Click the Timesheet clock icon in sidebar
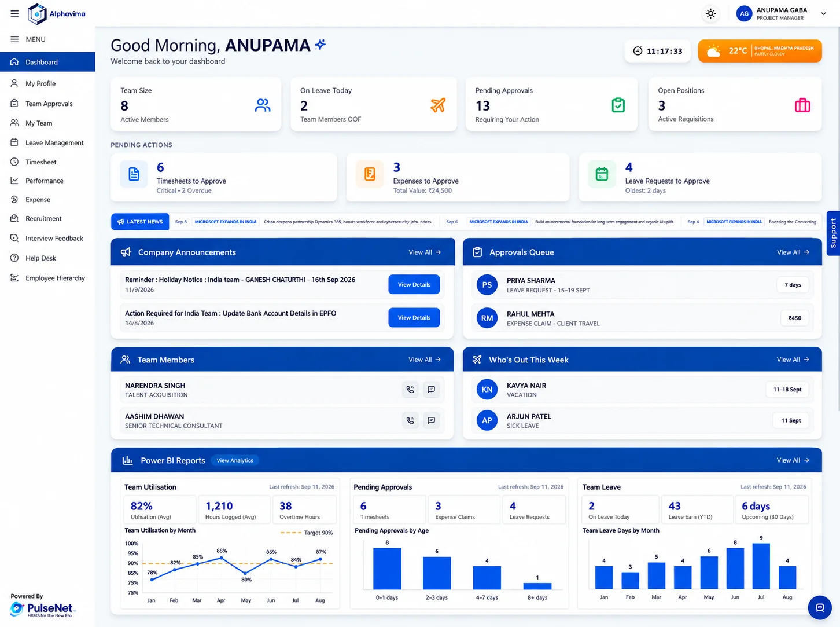Image resolution: width=840 pixels, height=627 pixels. tap(14, 162)
